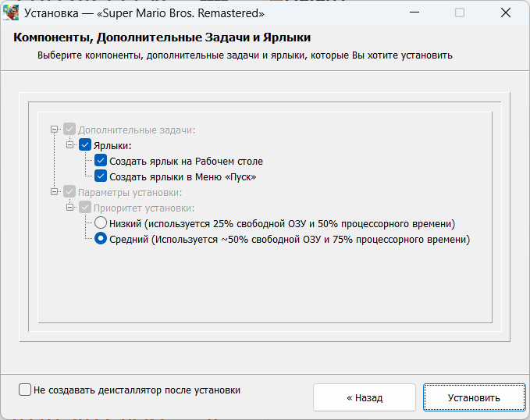Choose the «Средний» installation priority option

tap(101, 240)
